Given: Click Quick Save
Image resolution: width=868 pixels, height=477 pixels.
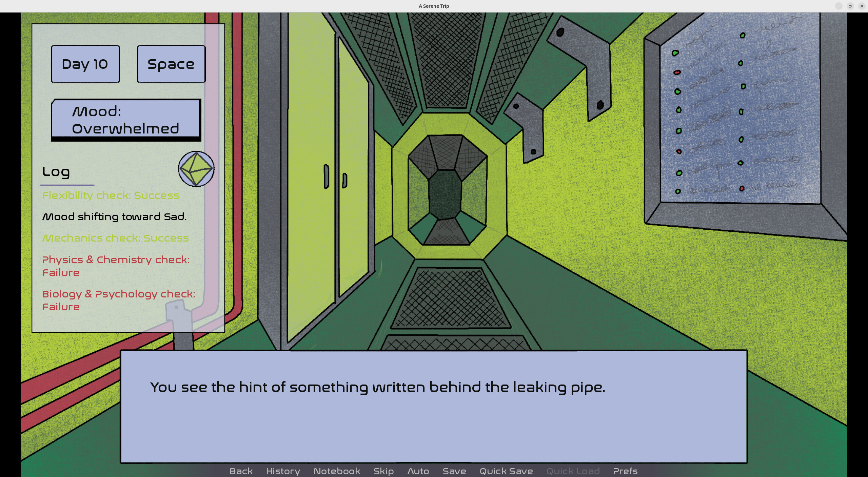Looking at the screenshot, I should tap(506, 471).
